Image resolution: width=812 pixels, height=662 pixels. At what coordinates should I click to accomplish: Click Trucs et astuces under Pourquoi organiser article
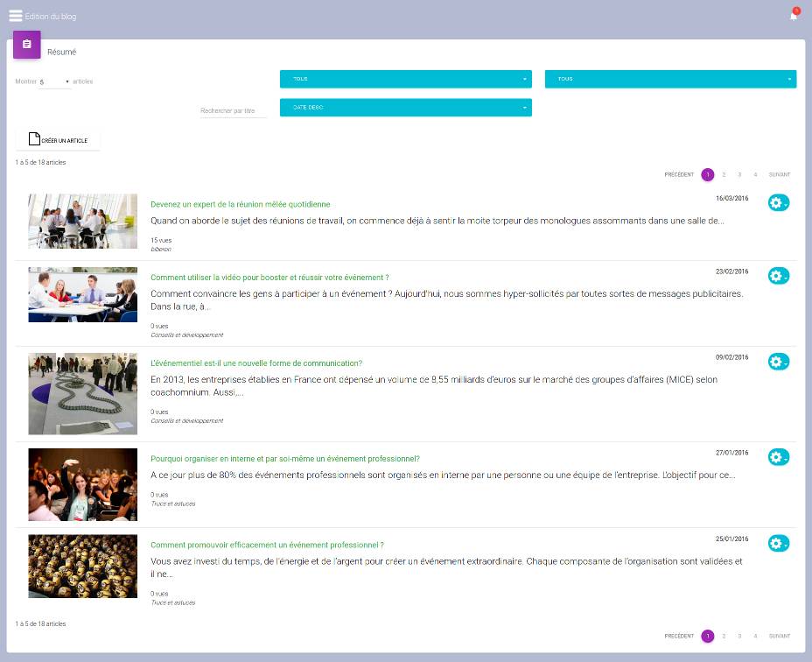[x=173, y=504]
